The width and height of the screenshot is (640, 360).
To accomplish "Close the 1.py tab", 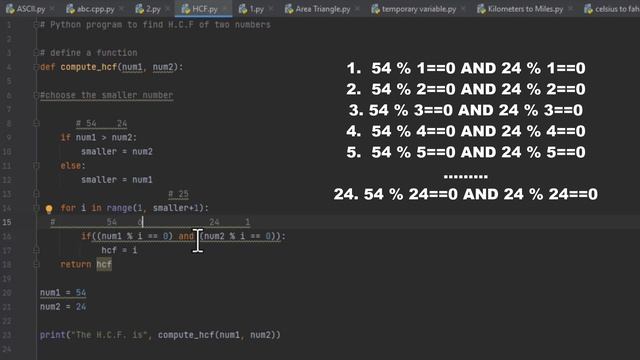I will [271, 9].
